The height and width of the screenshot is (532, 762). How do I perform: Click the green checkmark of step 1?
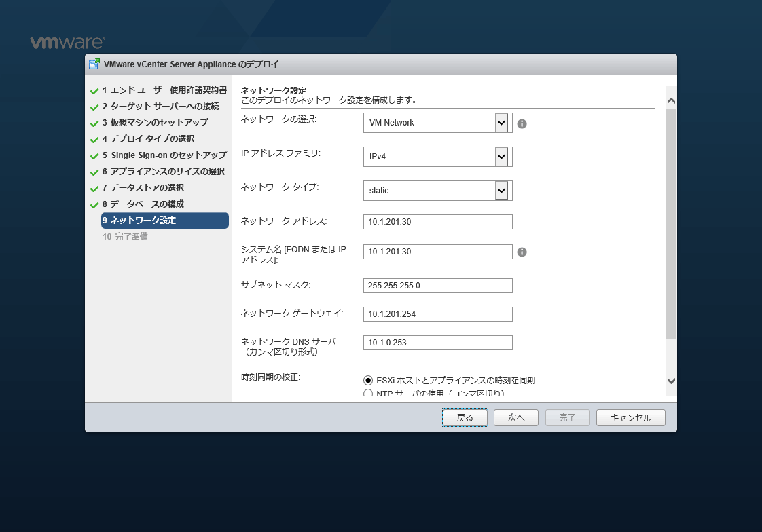(x=94, y=91)
